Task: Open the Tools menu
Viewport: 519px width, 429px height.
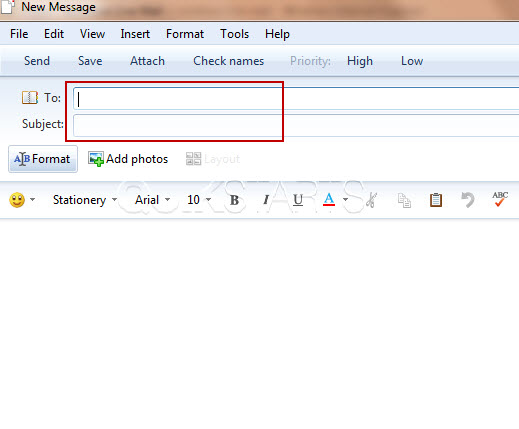Action: pyautogui.click(x=234, y=34)
